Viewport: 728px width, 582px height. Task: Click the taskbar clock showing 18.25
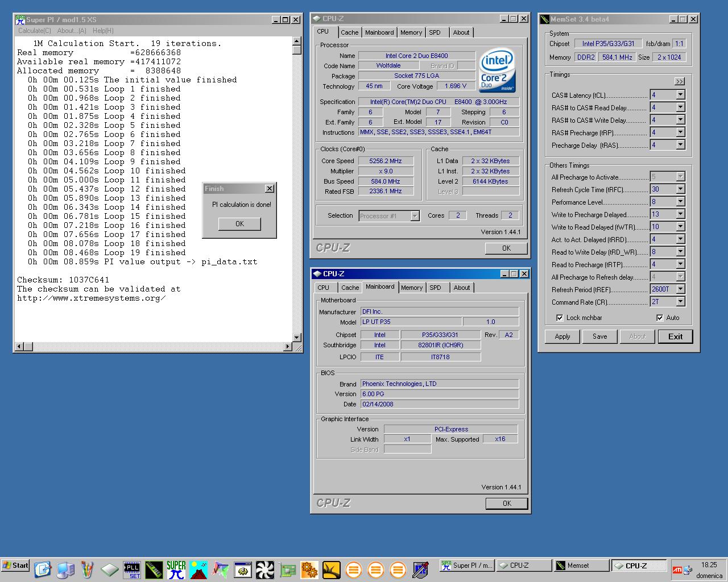pyautogui.click(x=709, y=565)
